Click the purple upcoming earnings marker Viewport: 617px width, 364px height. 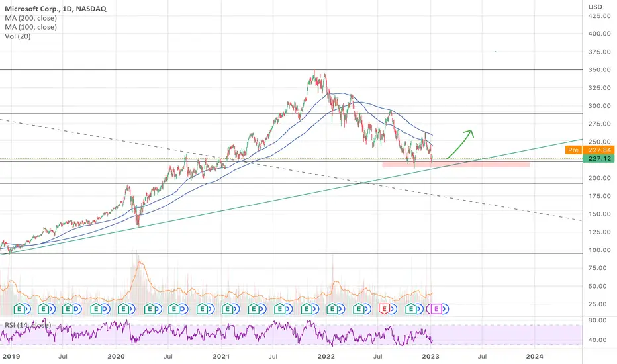(436, 309)
